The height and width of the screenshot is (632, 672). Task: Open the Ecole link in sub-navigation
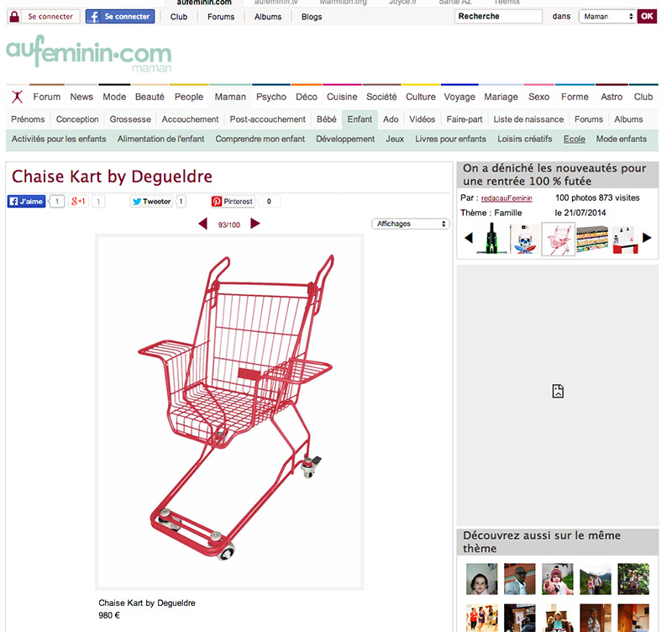point(575,139)
